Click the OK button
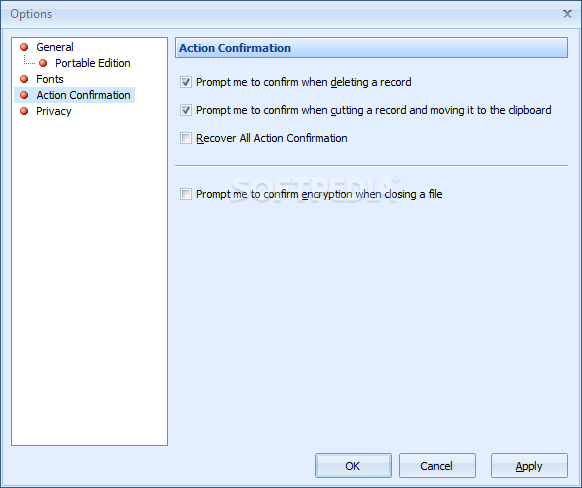 point(353,465)
